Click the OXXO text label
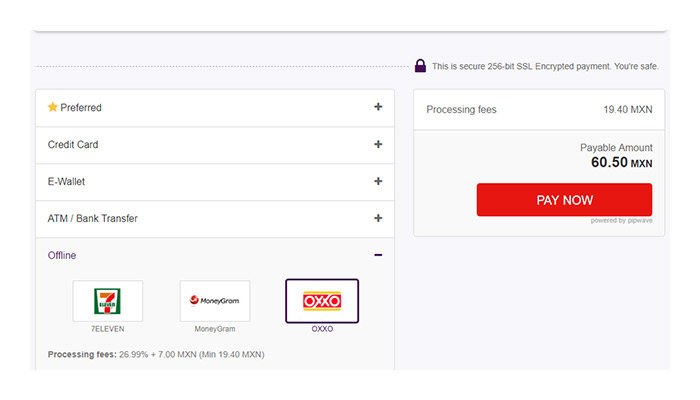This screenshot has height=400, width=700. pos(322,329)
